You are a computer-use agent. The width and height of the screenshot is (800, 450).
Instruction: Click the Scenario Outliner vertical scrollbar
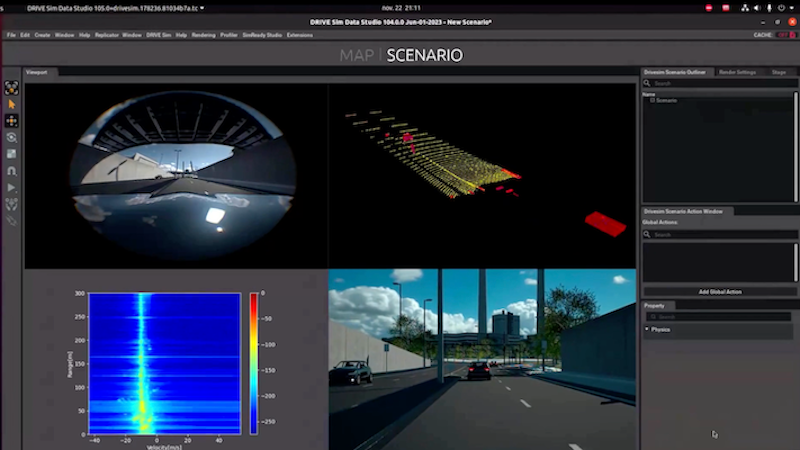click(x=795, y=146)
